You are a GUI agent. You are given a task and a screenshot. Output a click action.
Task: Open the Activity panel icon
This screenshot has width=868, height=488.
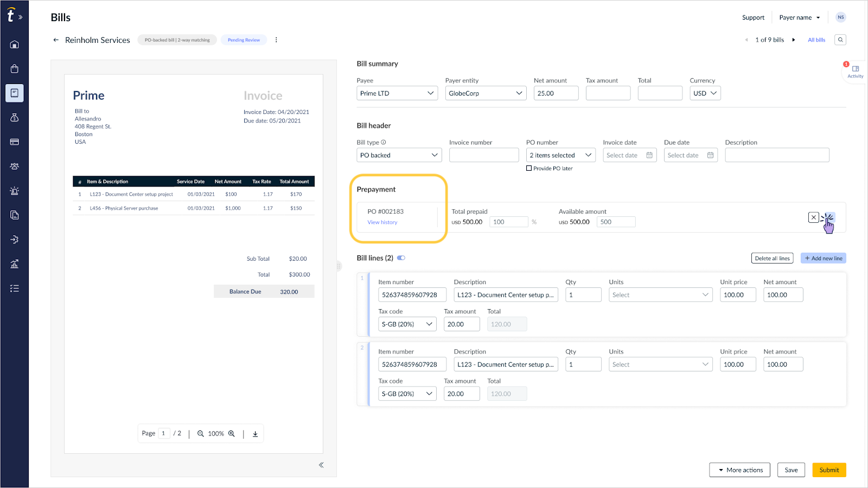(856, 72)
